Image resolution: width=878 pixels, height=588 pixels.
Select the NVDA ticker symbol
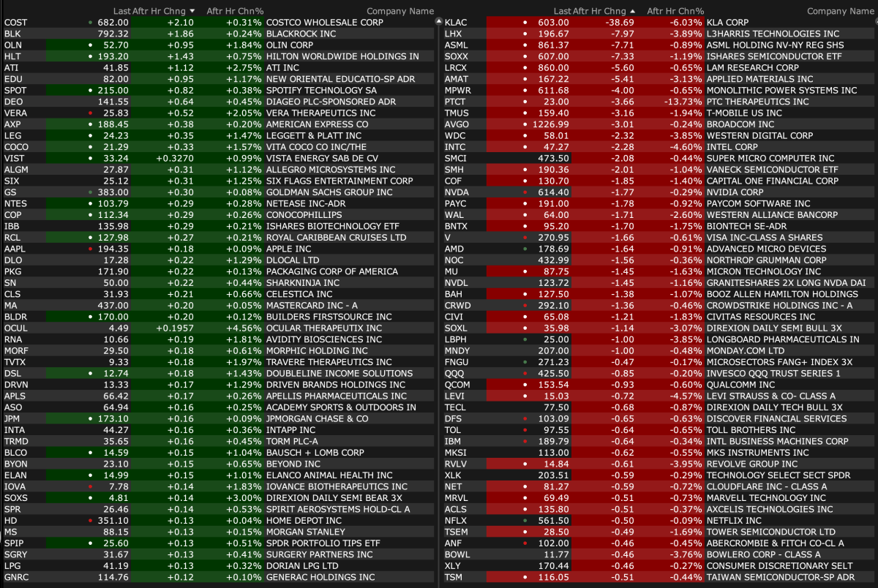[456, 192]
